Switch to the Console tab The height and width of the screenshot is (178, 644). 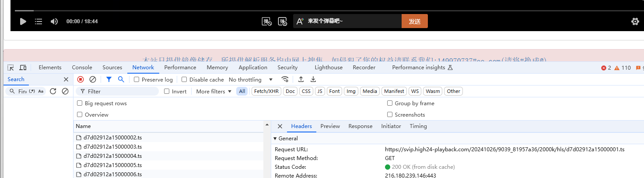82,68
